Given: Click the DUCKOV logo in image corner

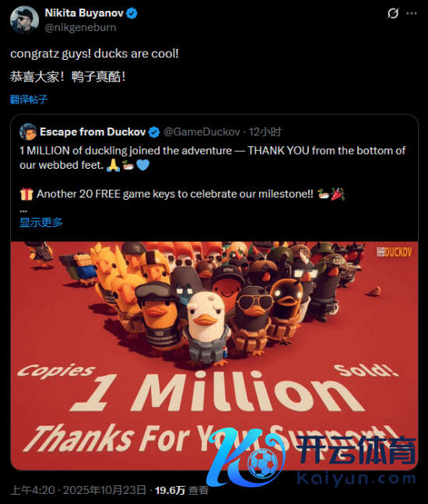Looking at the screenshot, I should (394, 252).
